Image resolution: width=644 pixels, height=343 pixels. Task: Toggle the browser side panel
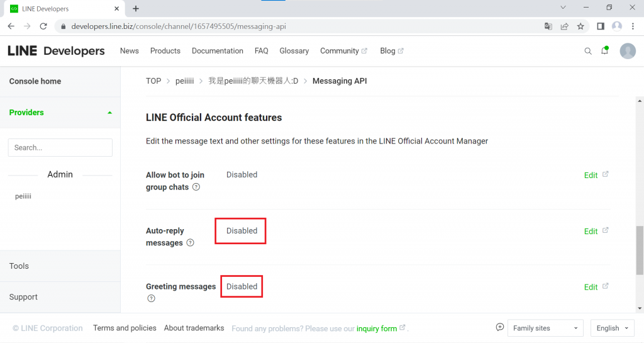(x=601, y=26)
